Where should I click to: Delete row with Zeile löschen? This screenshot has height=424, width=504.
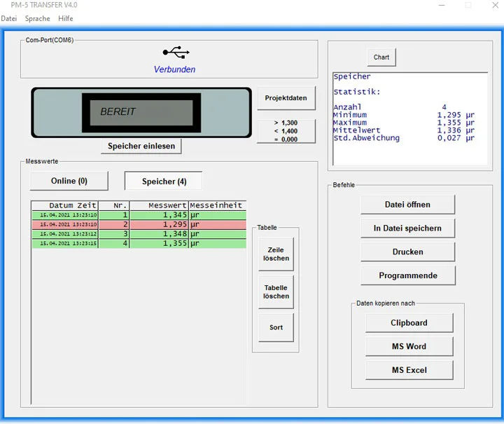coord(276,254)
